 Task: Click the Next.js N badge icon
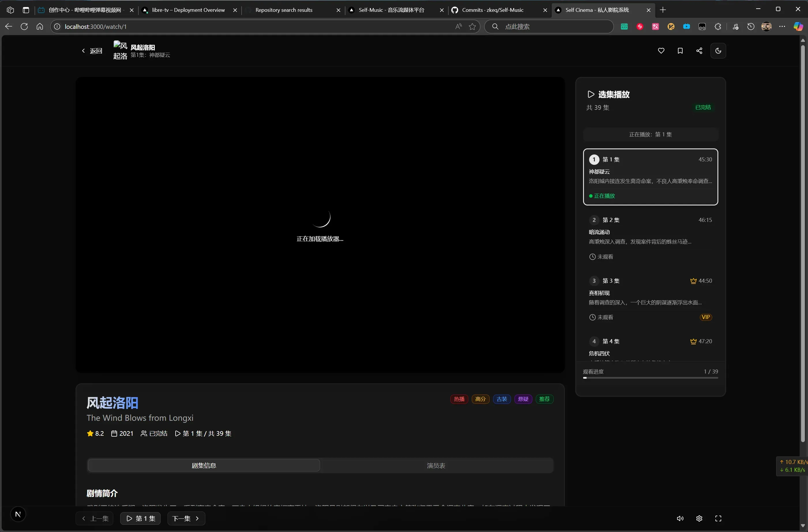(18, 514)
